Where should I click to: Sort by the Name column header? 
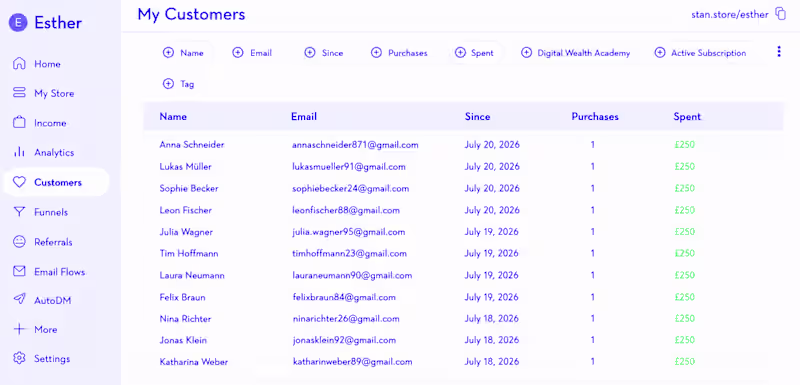click(173, 117)
